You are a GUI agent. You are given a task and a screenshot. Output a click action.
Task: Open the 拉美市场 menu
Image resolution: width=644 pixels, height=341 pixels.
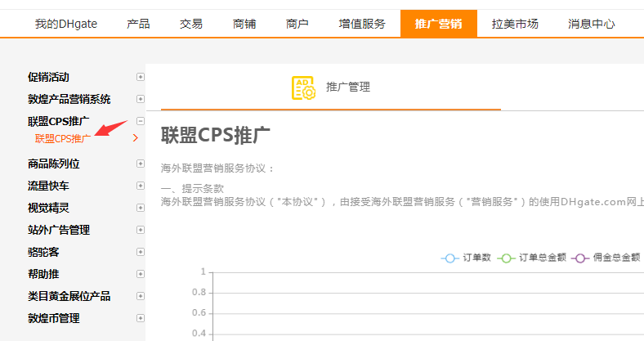515,24
